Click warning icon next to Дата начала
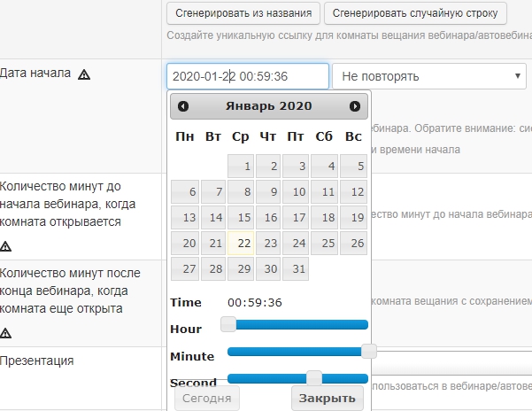Image resolution: width=532 pixels, height=411 pixels. [x=84, y=74]
